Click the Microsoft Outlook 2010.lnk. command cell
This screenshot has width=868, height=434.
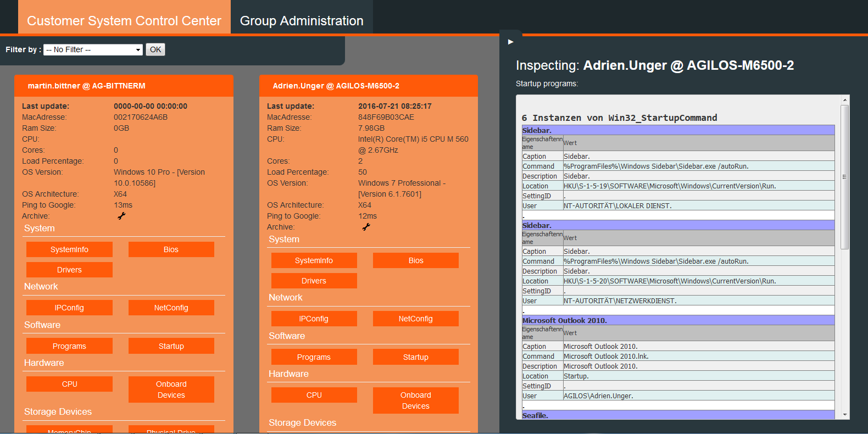[x=699, y=357]
